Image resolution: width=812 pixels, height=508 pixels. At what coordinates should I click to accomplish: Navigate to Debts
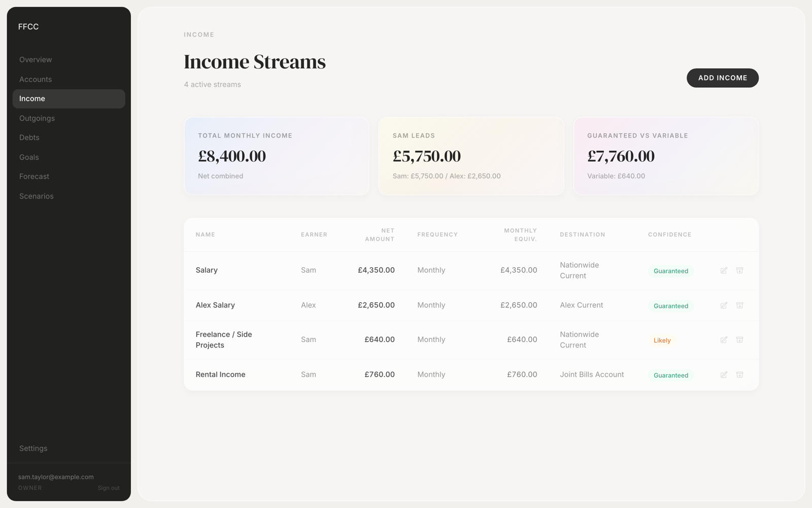(69, 138)
